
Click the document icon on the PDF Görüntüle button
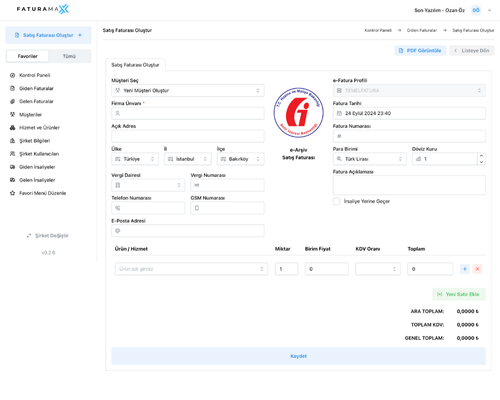401,51
